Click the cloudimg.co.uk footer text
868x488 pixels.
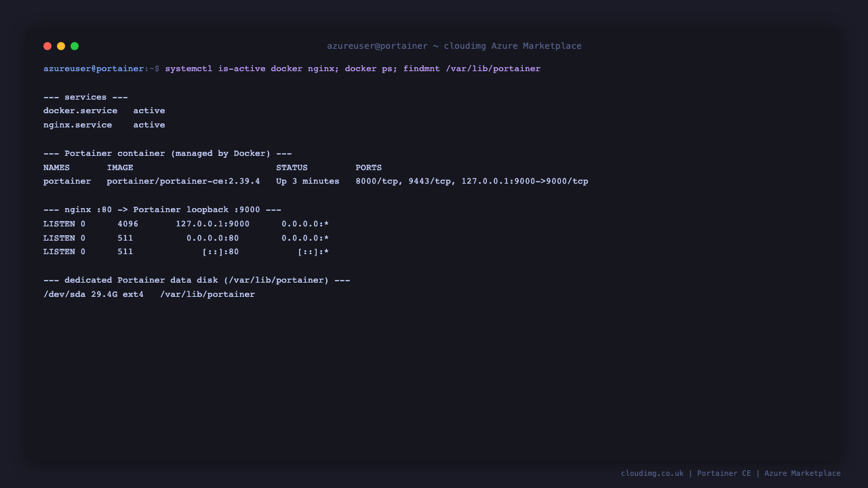click(652, 474)
